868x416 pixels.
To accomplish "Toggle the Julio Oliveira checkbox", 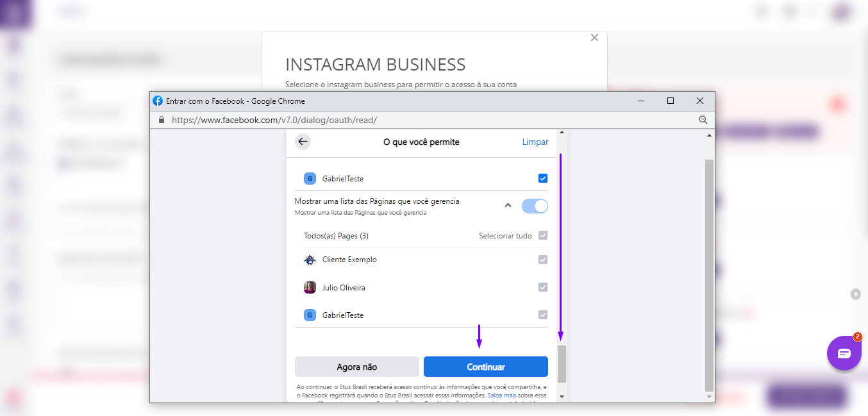I will [x=543, y=287].
